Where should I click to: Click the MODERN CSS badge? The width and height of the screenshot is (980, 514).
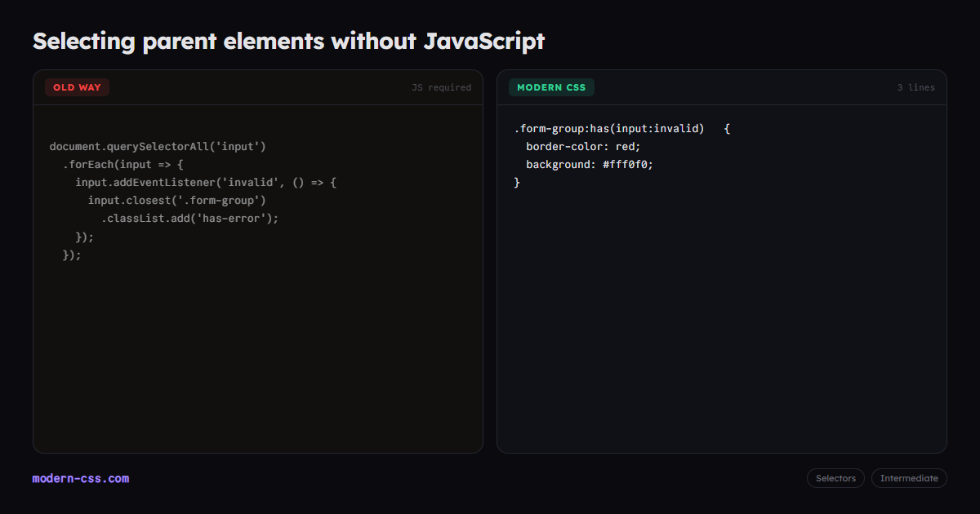coord(551,87)
